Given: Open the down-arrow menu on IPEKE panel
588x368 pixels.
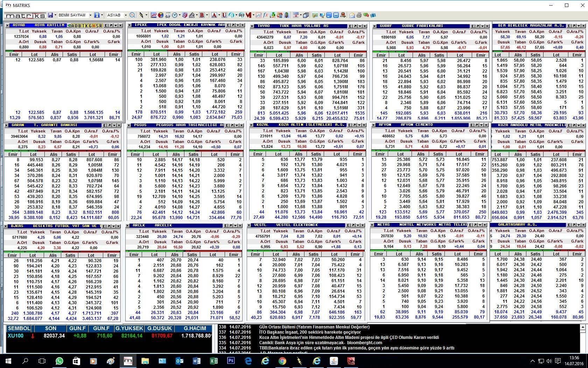Looking at the screenshot, I should coord(238,25).
